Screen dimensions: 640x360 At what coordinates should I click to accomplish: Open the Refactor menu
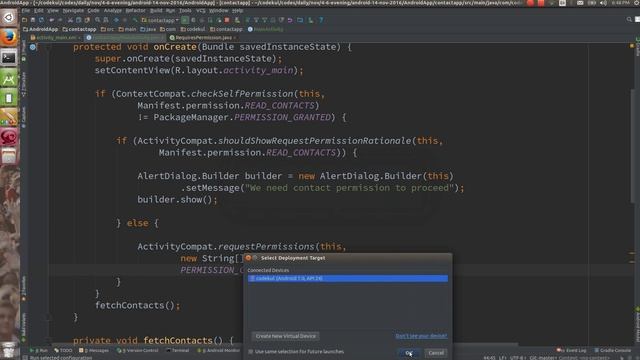pos(135,11)
